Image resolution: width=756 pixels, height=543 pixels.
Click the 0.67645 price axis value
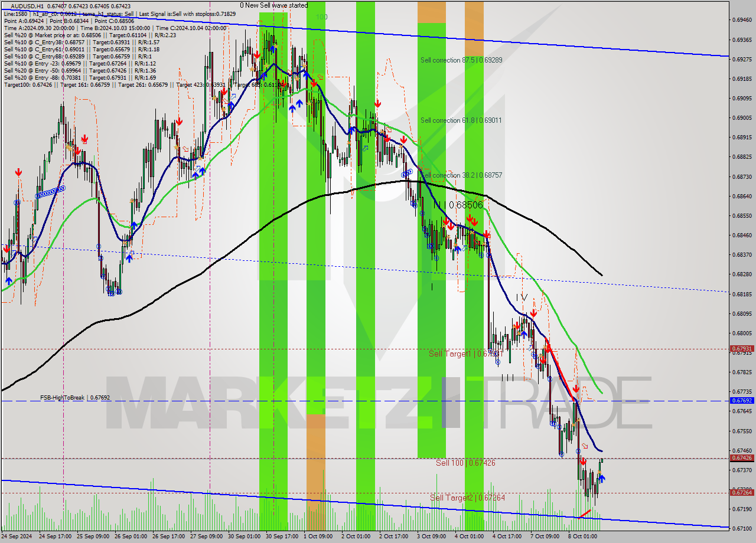click(x=742, y=411)
